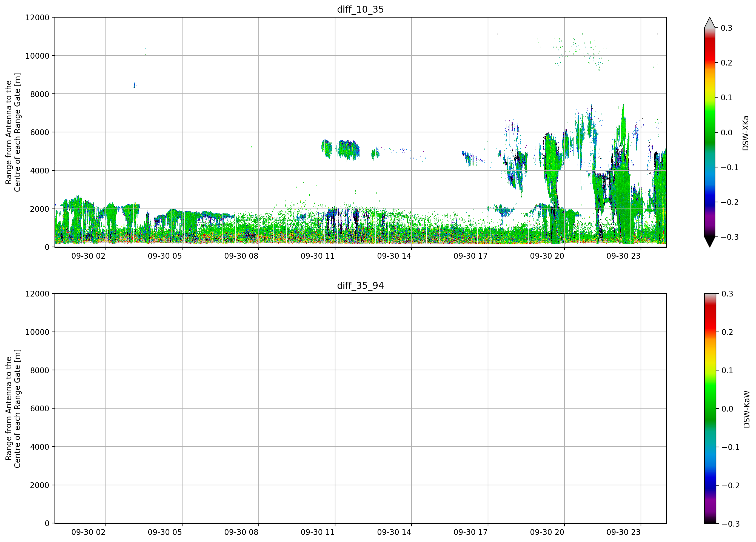Image resolution: width=756 pixels, height=542 pixels.
Task: Click the black lower arrow of the top colorbar
Action: click(710, 241)
